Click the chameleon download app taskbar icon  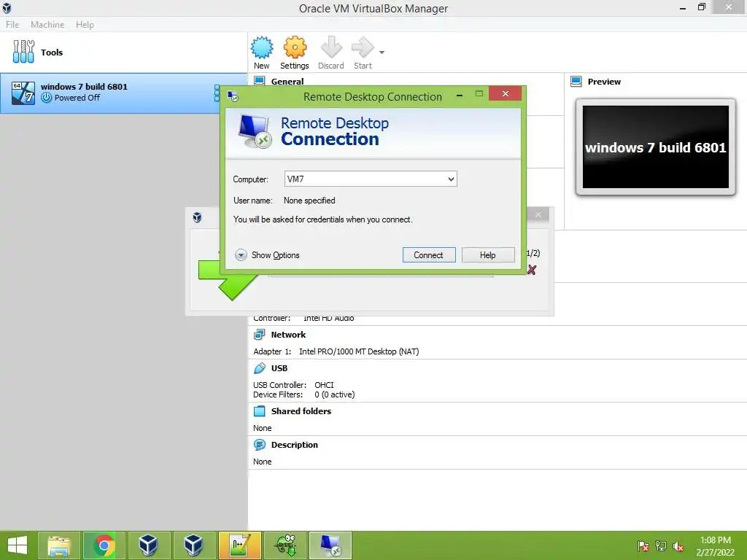click(285, 545)
